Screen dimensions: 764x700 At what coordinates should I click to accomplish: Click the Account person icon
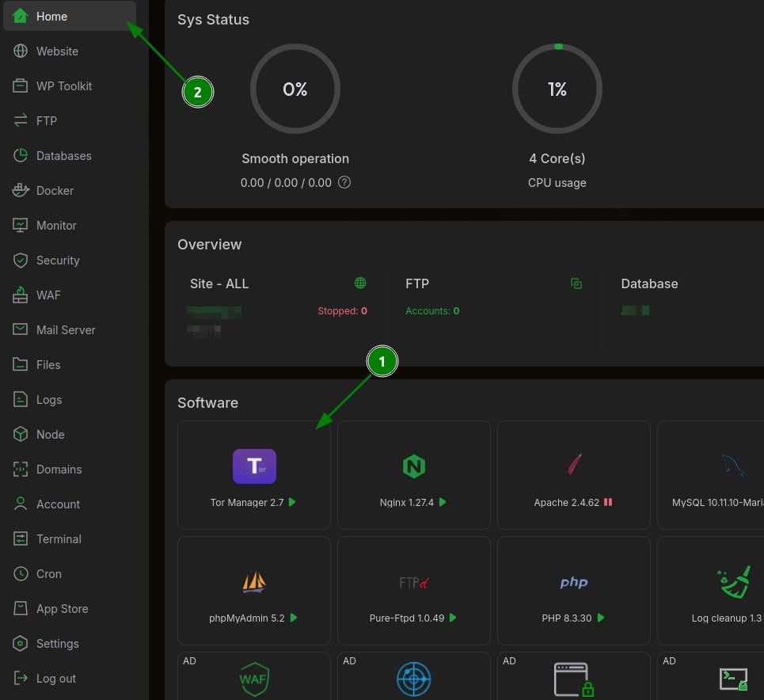pos(20,504)
